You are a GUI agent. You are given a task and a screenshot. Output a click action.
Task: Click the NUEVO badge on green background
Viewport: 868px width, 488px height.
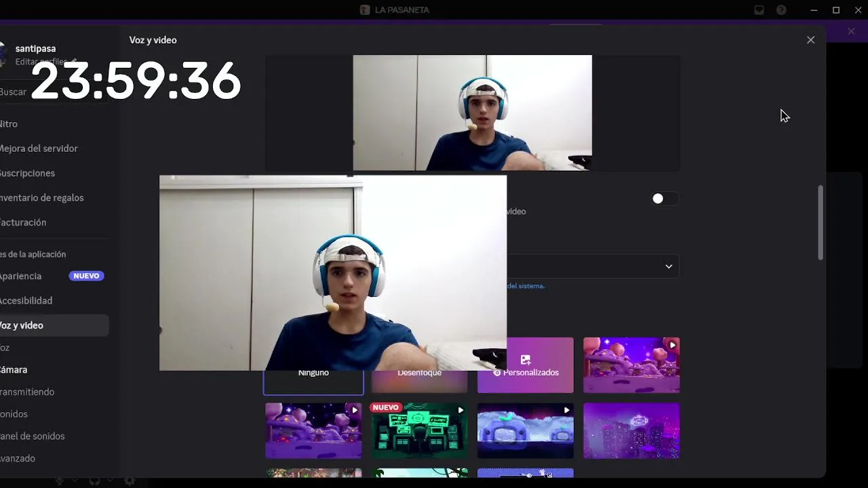pos(386,407)
